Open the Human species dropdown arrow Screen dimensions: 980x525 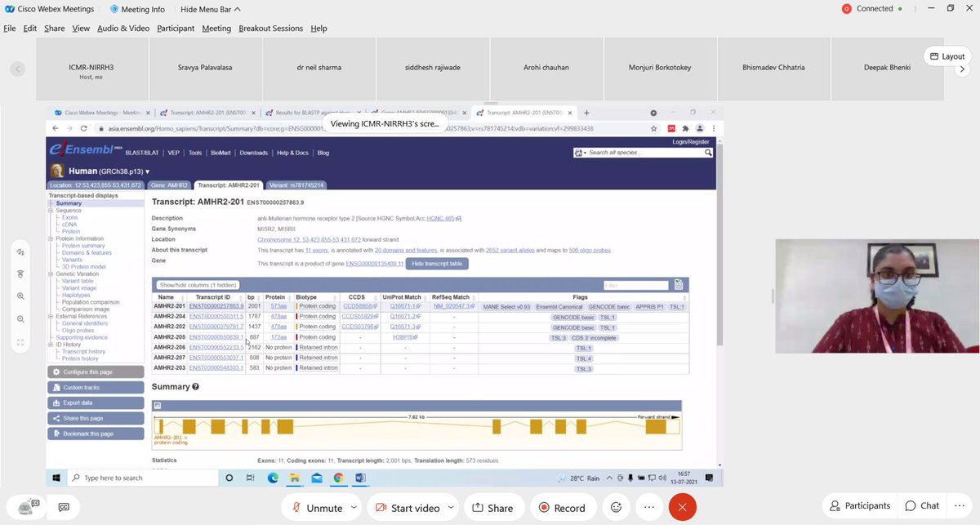(x=148, y=171)
